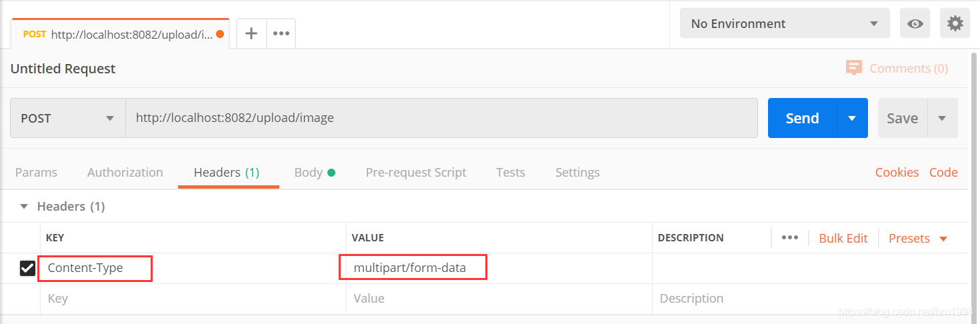Viewport: 980px width, 324px height.
Task: Click the request URL input field
Action: point(440,118)
